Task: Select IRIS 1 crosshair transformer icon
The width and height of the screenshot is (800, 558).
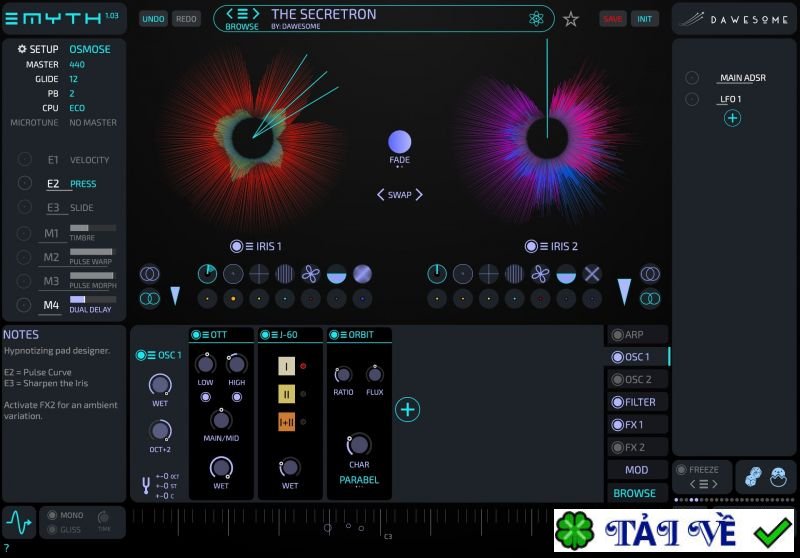Action: [259, 274]
